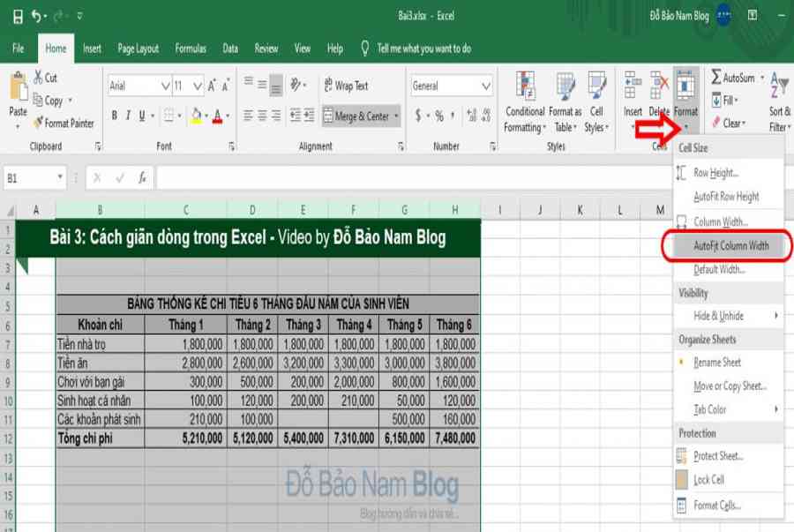Click the Save icon in title bar

[18, 17]
